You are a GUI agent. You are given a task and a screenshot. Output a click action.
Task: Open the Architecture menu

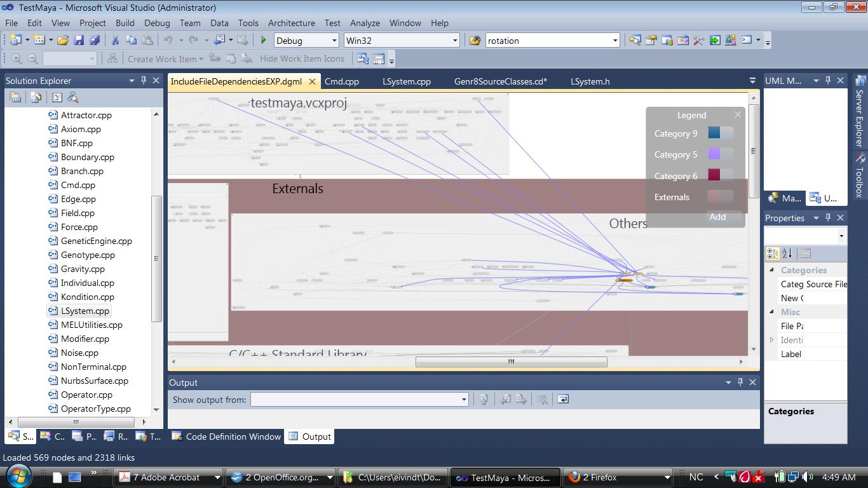pyautogui.click(x=291, y=23)
